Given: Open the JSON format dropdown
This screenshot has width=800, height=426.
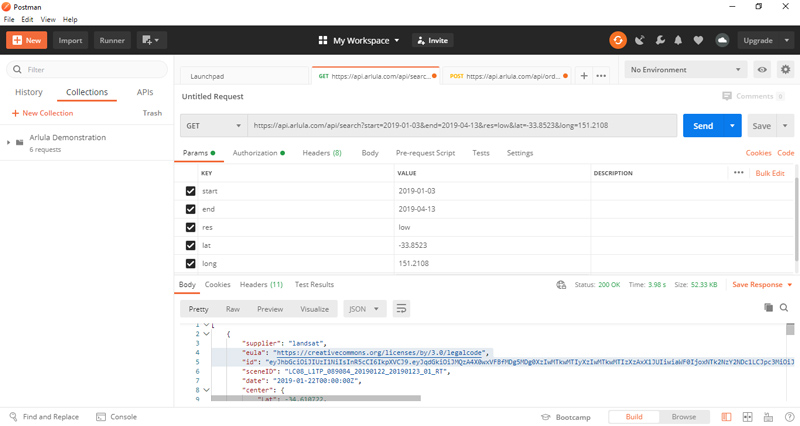Looking at the screenshot, I should click(364, 309).
